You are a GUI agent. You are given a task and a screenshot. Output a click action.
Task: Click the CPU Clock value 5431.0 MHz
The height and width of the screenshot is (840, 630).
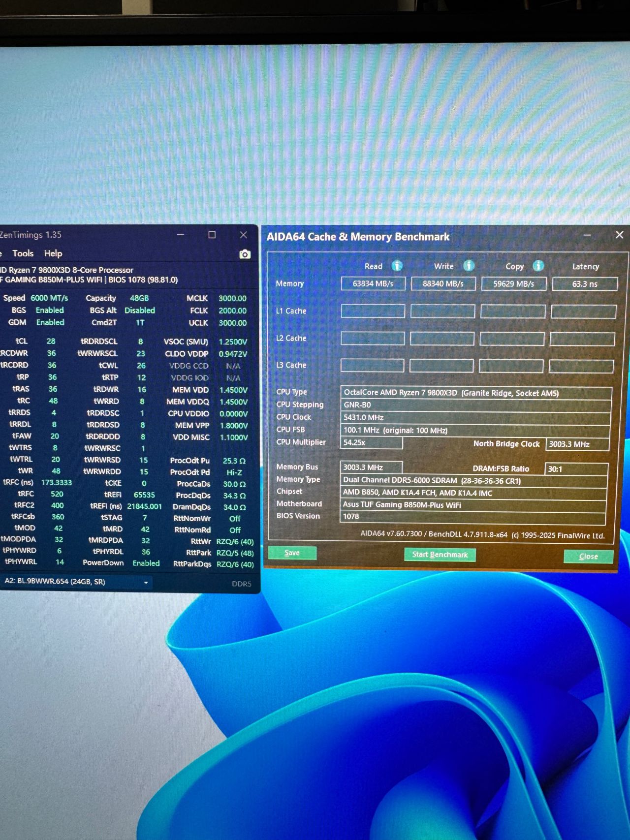point(475,418)
